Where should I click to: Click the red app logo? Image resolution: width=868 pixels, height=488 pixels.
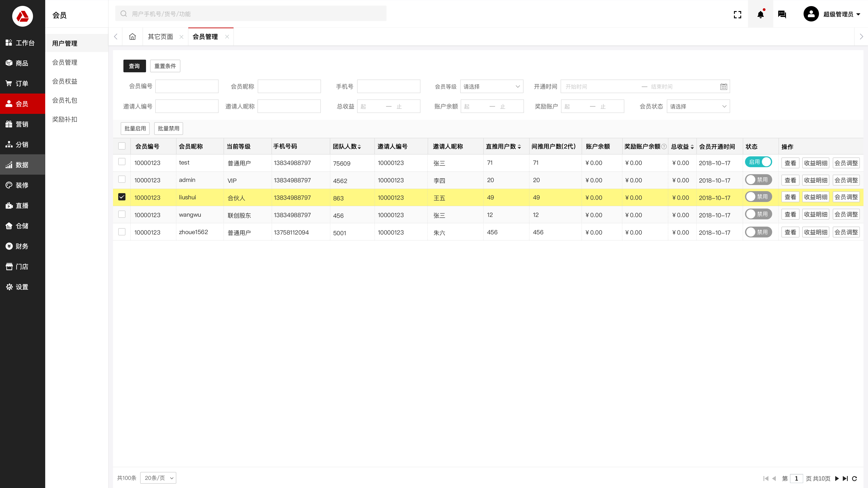coord(22,16)
